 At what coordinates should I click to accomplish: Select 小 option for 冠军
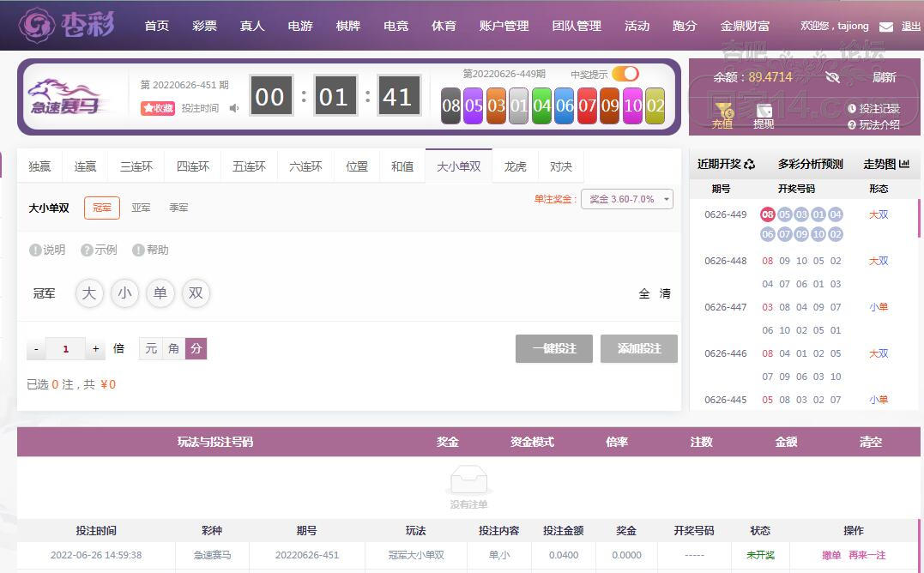click(x=125, y=293)
